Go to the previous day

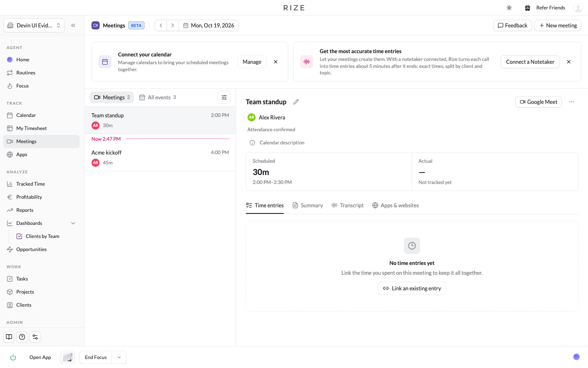(161, 25)
